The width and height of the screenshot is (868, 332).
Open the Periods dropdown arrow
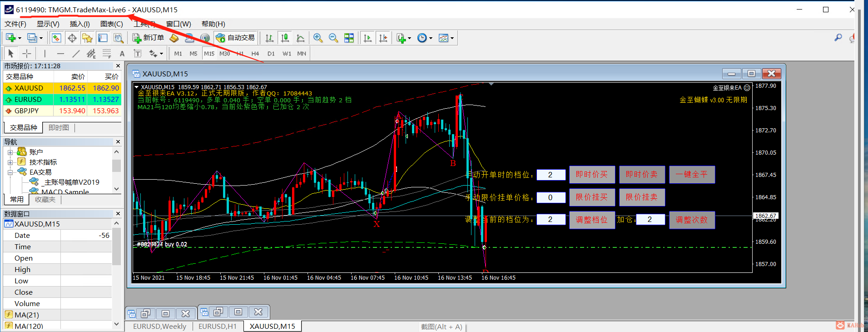point(431,38)
